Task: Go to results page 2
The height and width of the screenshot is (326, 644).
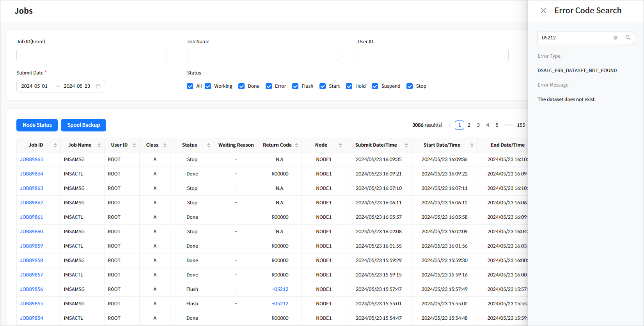Action: [x=469, y=125]
